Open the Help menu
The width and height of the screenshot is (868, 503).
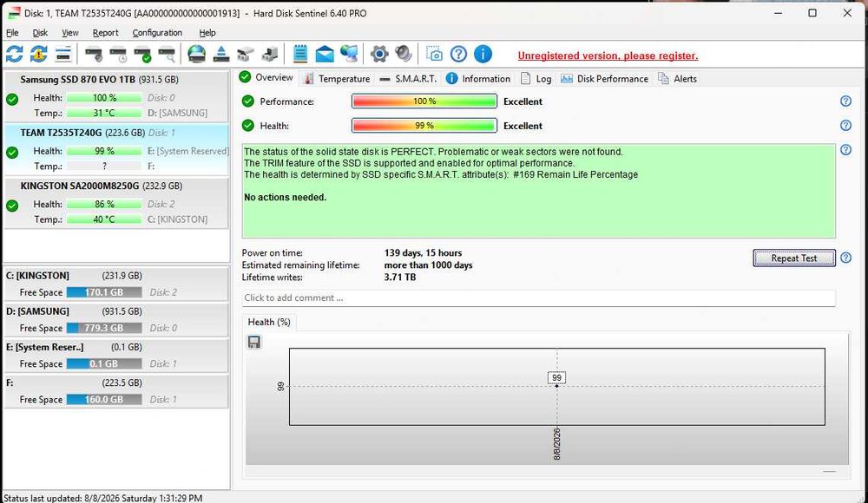207,33
